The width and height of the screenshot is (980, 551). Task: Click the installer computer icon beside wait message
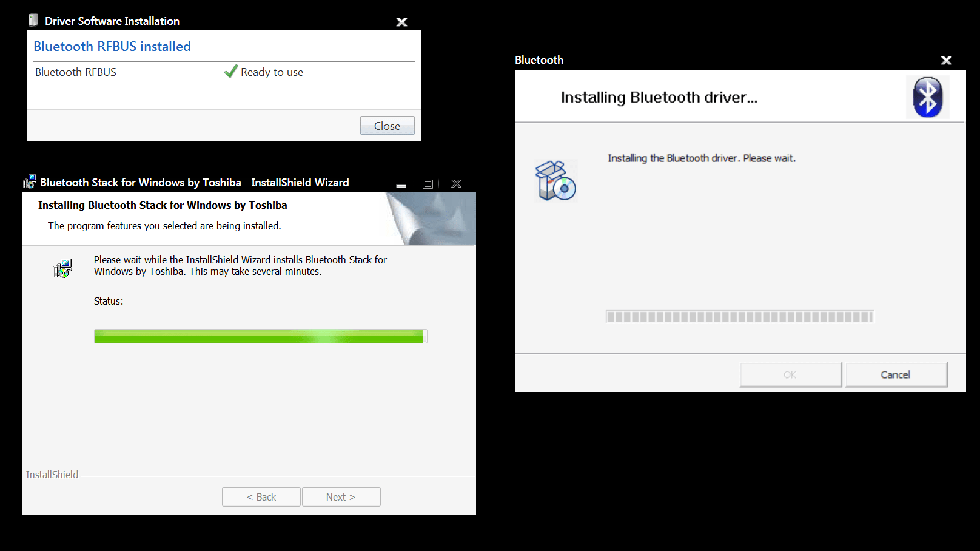point(62,268)
